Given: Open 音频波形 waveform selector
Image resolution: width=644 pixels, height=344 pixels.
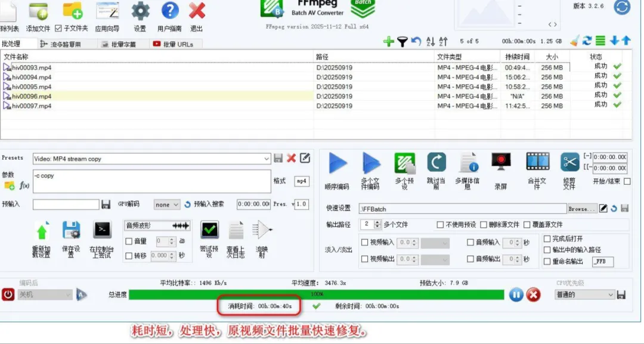Looking at the screenshot, I should tap(157, 225).
